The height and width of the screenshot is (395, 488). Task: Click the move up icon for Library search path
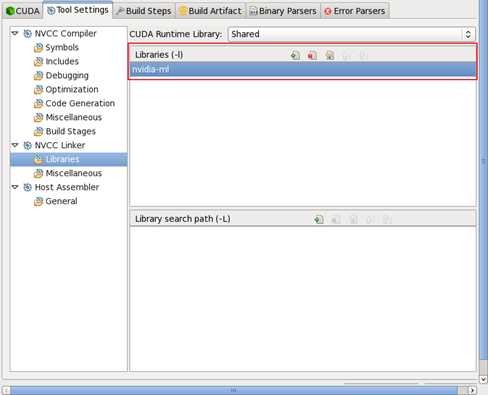point(370,219)
